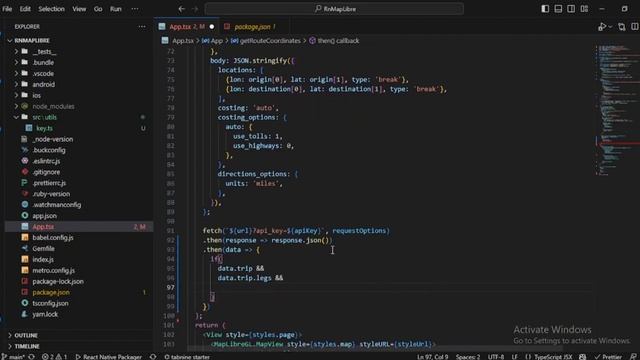Click the Ln 97, Col 9 cursor position
The width and height of the screenshot is (640, 360).
(x=432, y=357)
